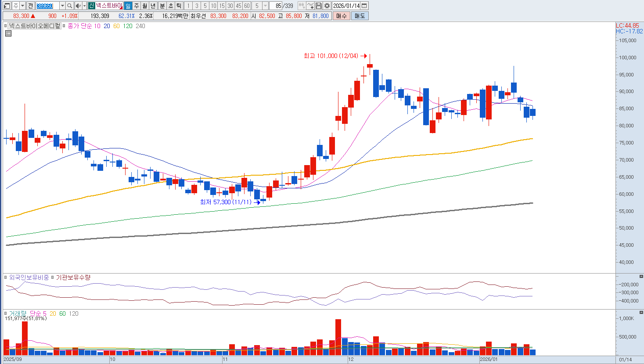This screenshot has width=644, height=364.
Task: Expand the period count dropdown beside 5
Action: 265,6
